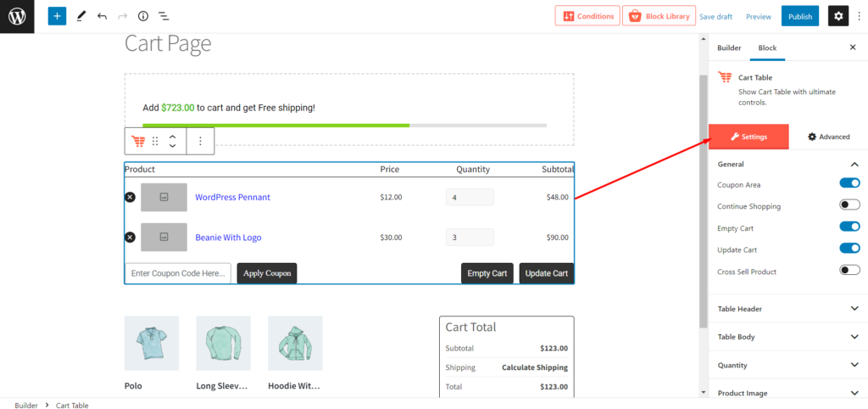
Task: Click the free shipping progress bar
Action: (344, 126)
